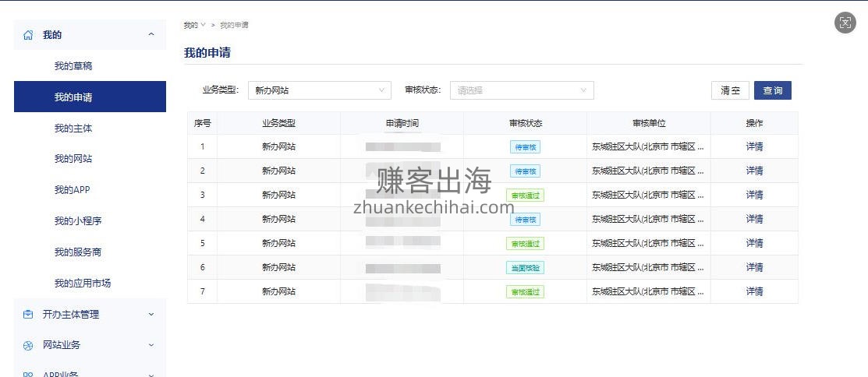Screen dimensions: 868x377
Task: Open the 业务类型 dropdown
Action: (320, 90)
